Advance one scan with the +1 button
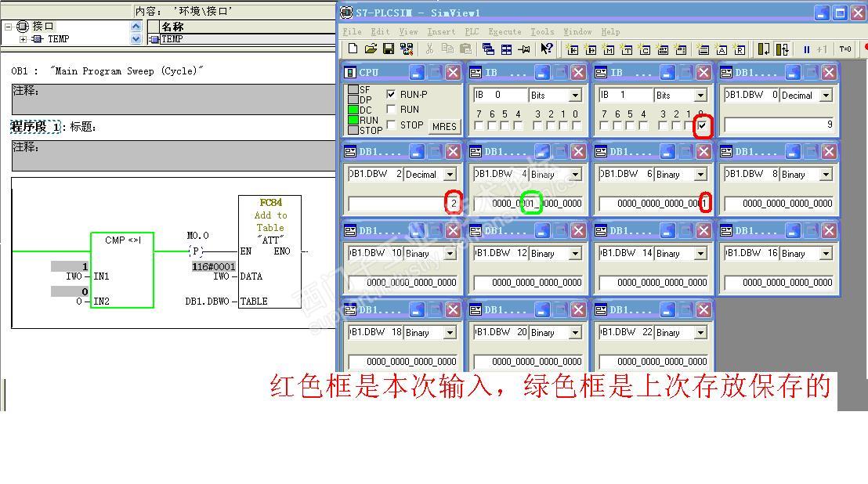 coord(822,49)
